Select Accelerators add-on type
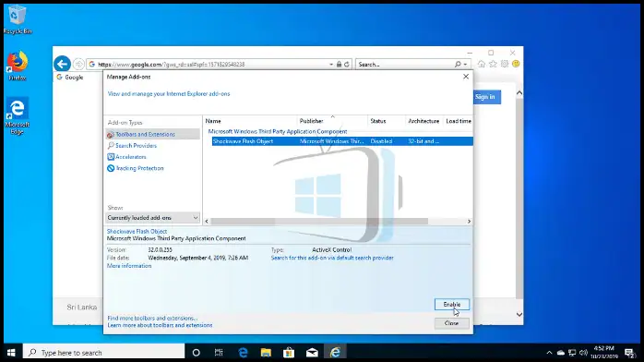The height and width of the screenshot is (362, 644). click(130, 157)
